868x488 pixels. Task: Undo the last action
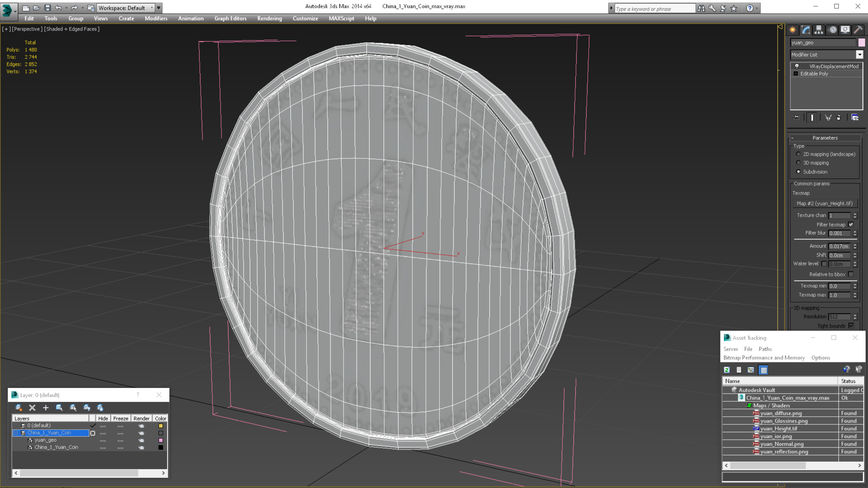coord(58,8)
